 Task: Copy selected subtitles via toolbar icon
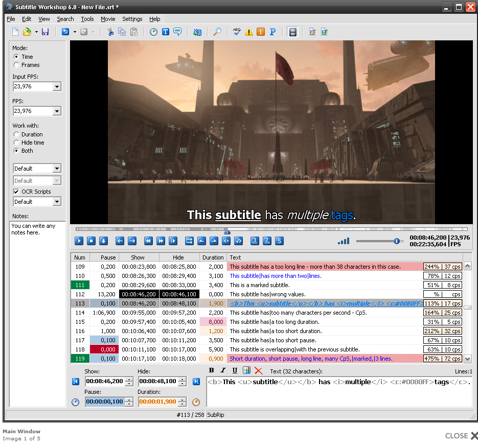[122, 32]
